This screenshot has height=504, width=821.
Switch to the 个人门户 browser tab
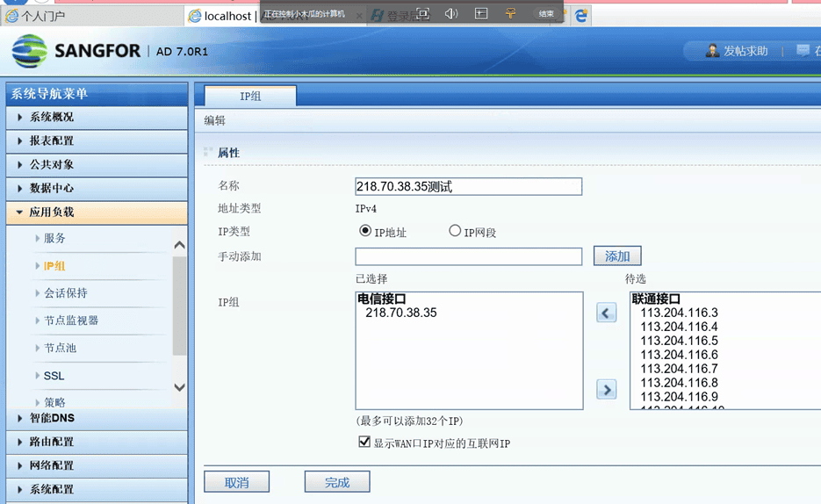91,16
